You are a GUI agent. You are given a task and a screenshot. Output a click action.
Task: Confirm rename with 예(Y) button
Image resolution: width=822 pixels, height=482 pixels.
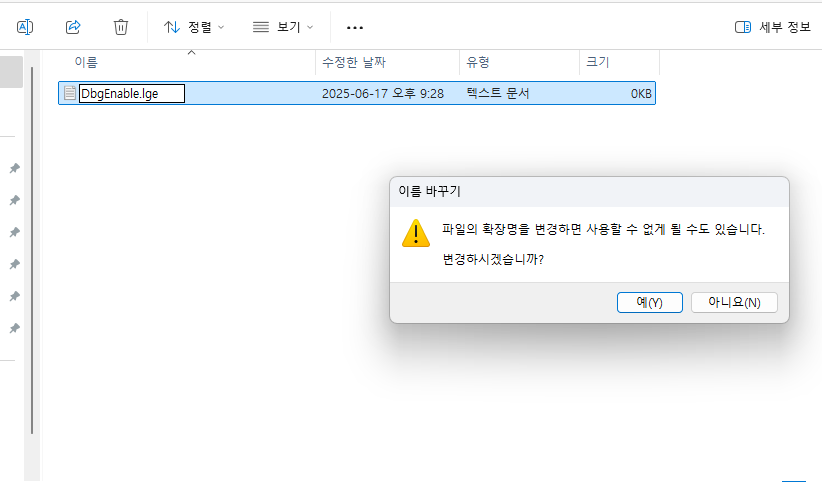650,302
